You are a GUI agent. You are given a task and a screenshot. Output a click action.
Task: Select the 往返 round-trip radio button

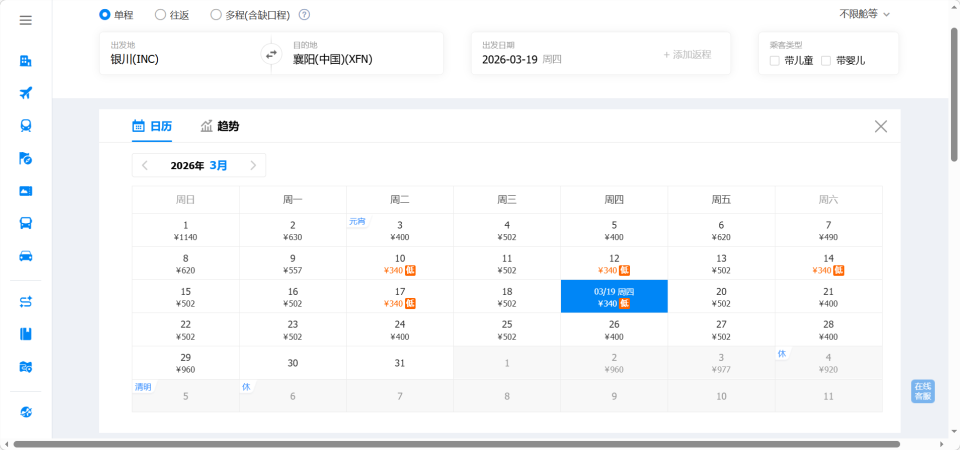pos(160,15)
